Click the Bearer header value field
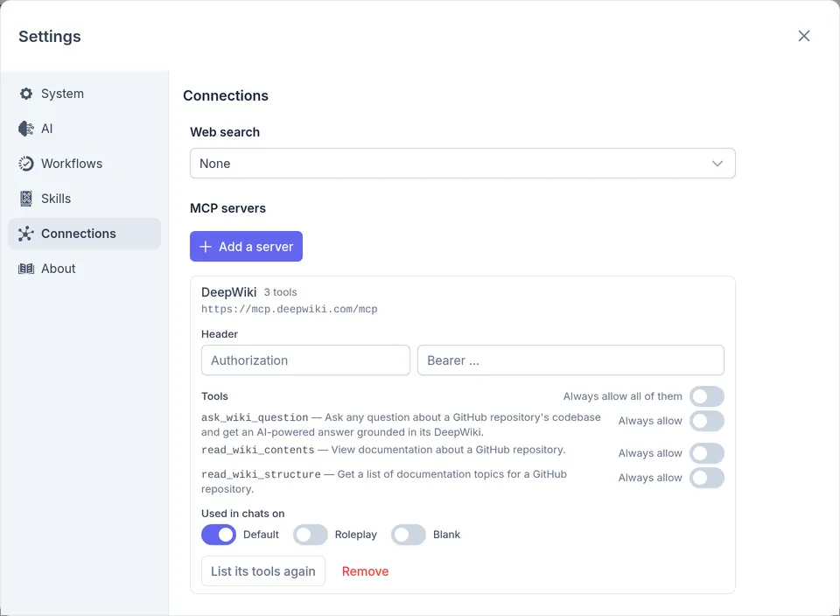The image size is (840, 616). point(570,360)
